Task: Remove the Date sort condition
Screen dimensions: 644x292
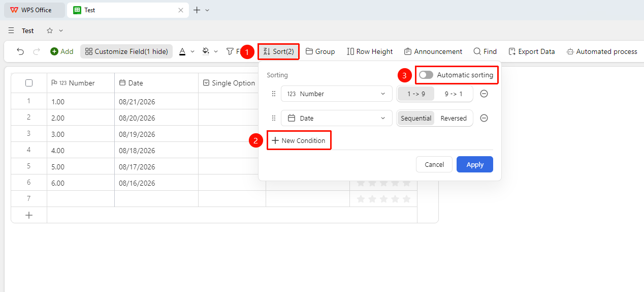Action: [484, 118]
